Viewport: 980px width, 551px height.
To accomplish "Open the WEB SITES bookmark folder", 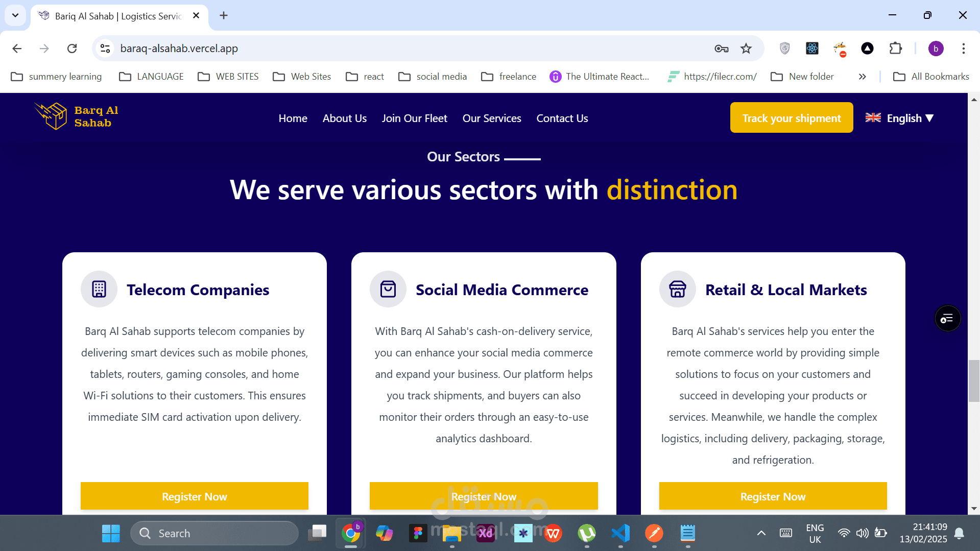I will pos(228,77).
